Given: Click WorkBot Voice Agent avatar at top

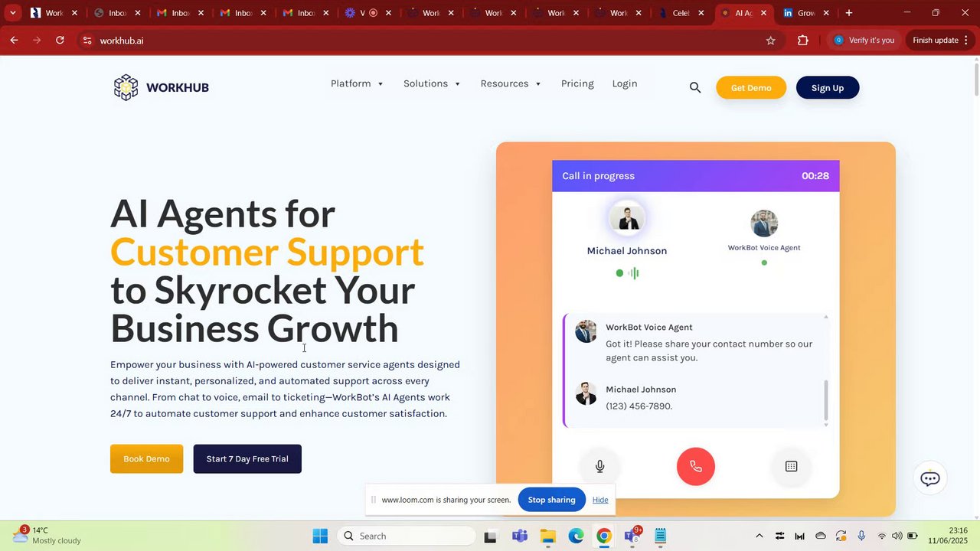Looking at the screenshot, I should tap(764, 223).
